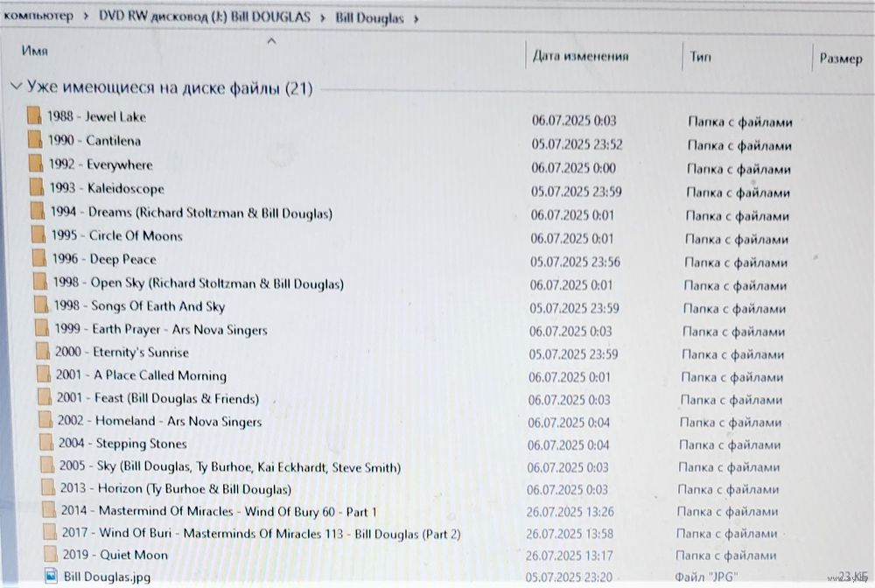Select '1998 - Songs Of Earth And Sky' name
The image size is (875, 588).
139,305
